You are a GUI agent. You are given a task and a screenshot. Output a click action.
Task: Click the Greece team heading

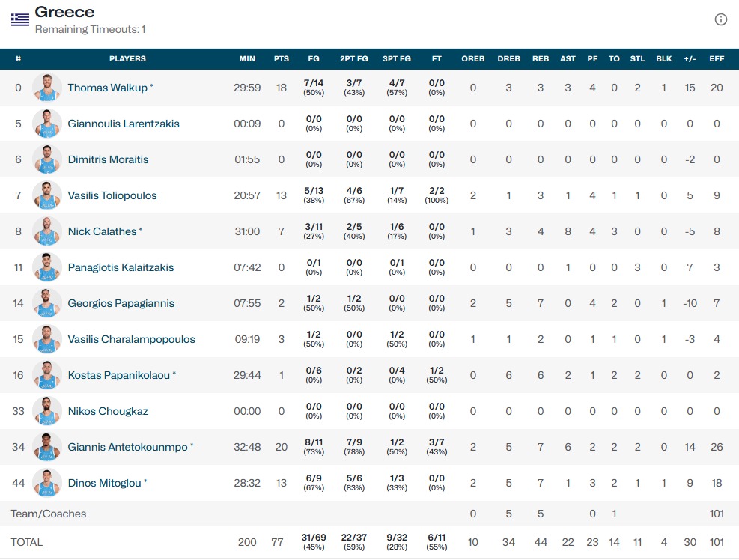[x=64, y=12]
